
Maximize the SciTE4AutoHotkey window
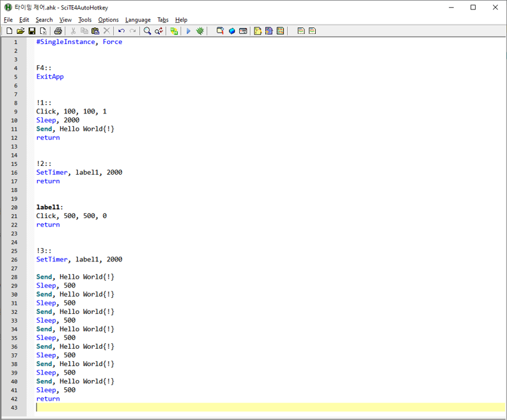click(x=473, y=7)
